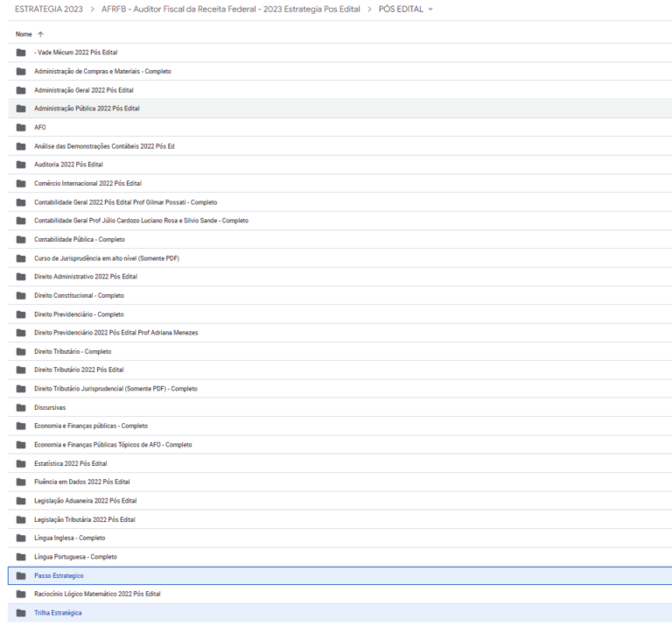Select folder icon beside Discursivas
The height and width of the screenshot is (634, 672).
[21, 407]
